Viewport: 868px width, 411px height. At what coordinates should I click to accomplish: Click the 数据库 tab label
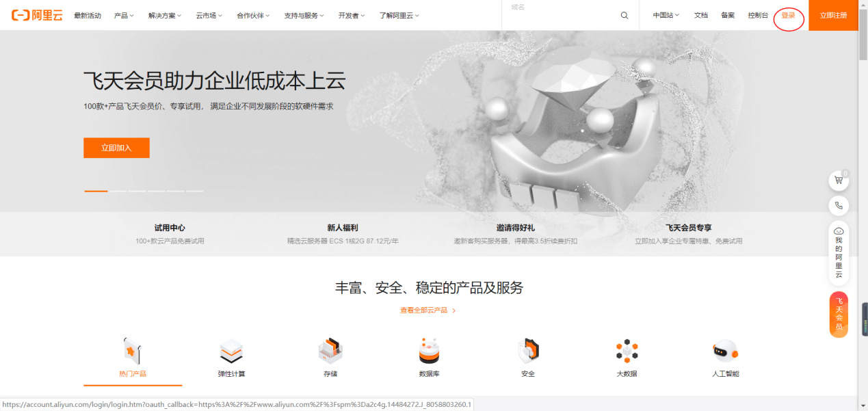click(429, 374)
